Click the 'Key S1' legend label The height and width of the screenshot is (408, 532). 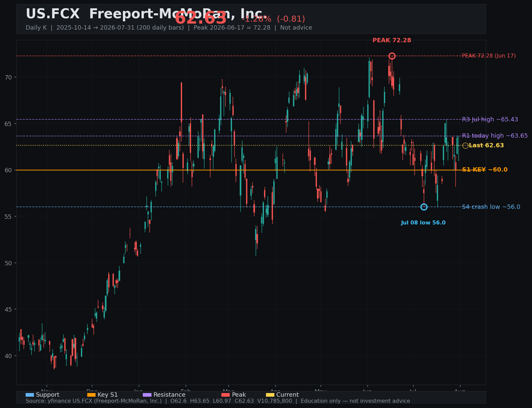pos(108,395)
